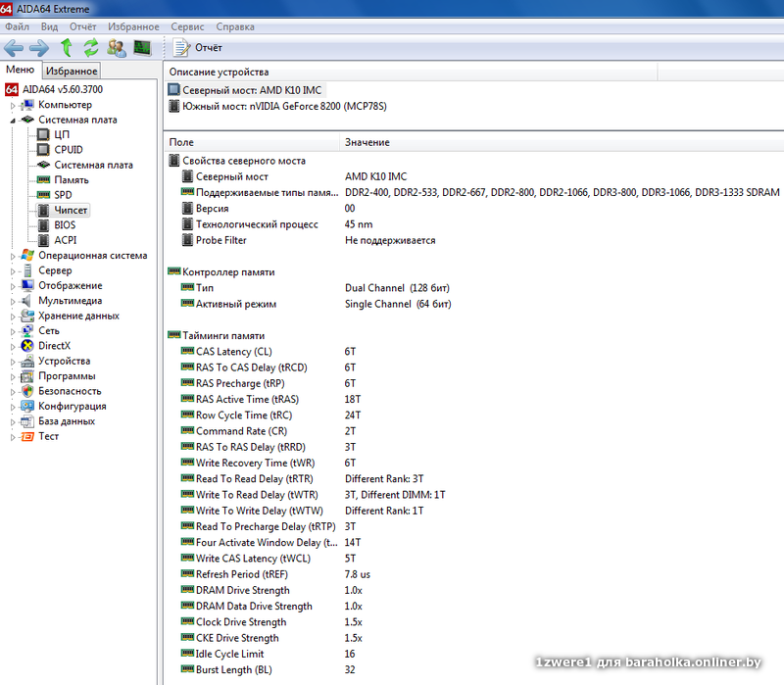Select the Probe Filter row
Viewport: 784px width, 685px height.
point(474,240)
